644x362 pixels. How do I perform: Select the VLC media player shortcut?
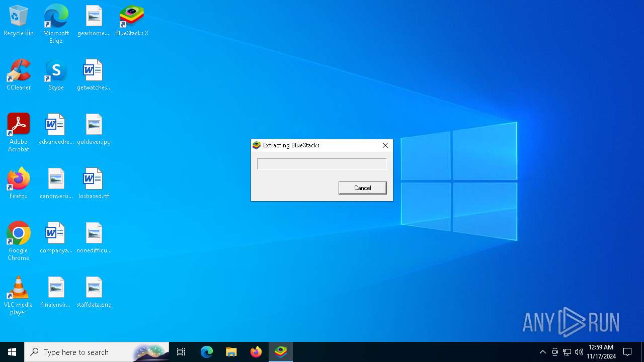[19, 296]
